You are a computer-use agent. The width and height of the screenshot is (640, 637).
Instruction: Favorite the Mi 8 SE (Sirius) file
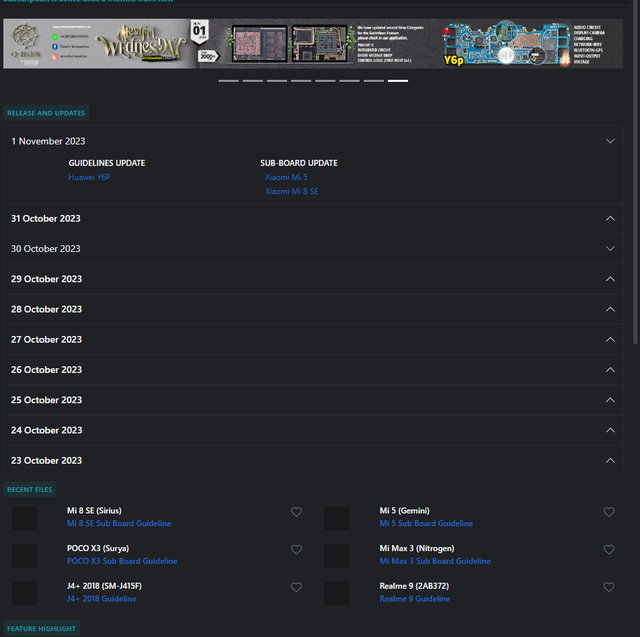[x=296, y=512]
